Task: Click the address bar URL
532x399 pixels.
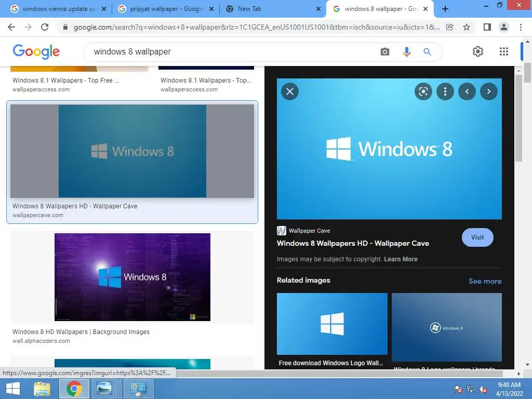Action: click(x=257, y=27)
